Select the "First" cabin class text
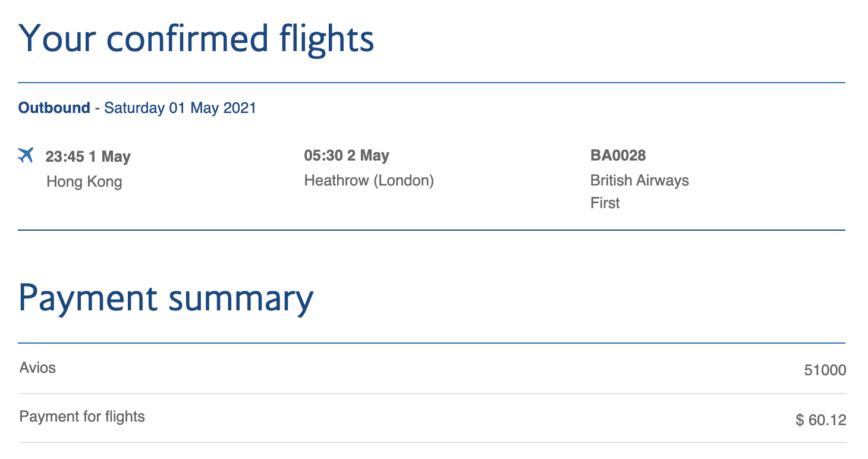The image size is (868, 459). point(605,203)
